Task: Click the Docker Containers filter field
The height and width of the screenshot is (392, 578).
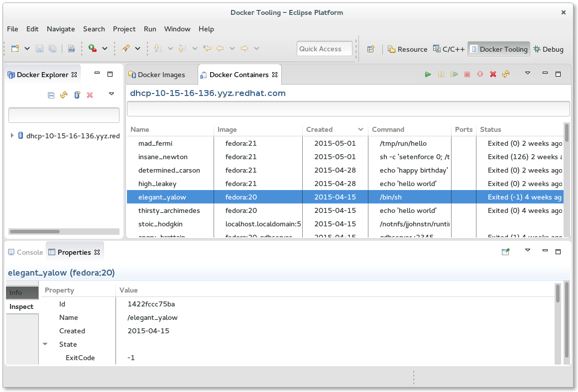Action: point(348,108)
